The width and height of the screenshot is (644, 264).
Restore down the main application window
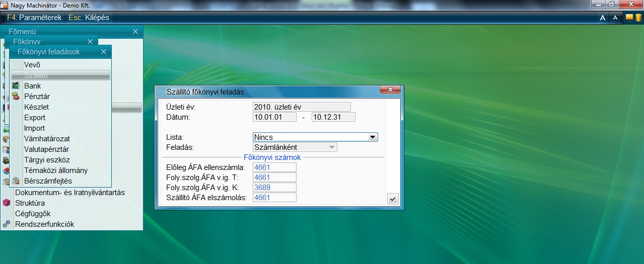611,4
